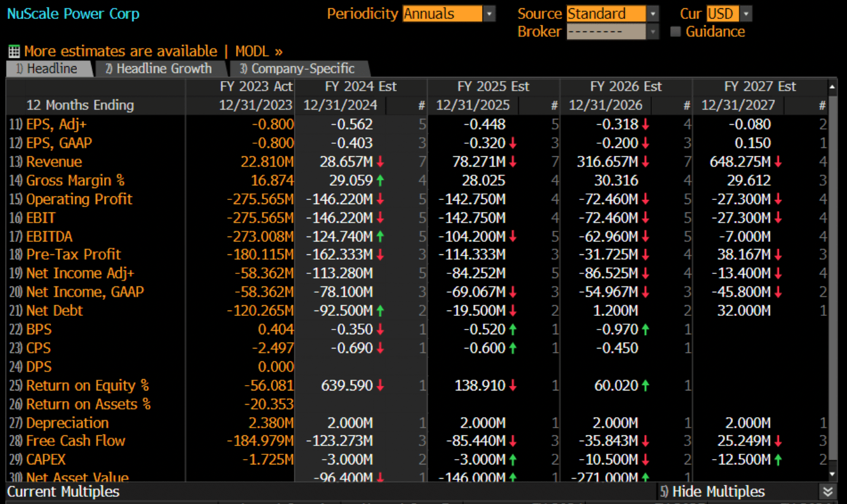Viewport: 847px width, 504px height.
Task: Click green arrow beside FY 2025 CPS
Action: click(513, 348)
